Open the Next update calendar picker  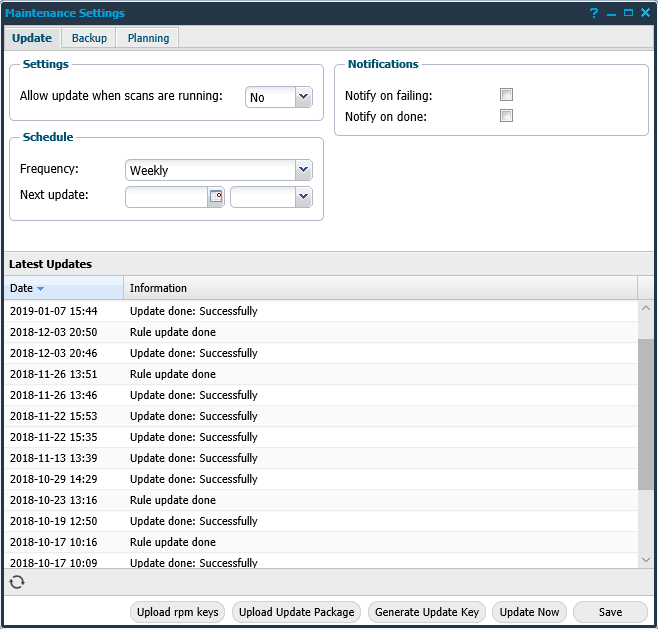(x=215, y=197)
